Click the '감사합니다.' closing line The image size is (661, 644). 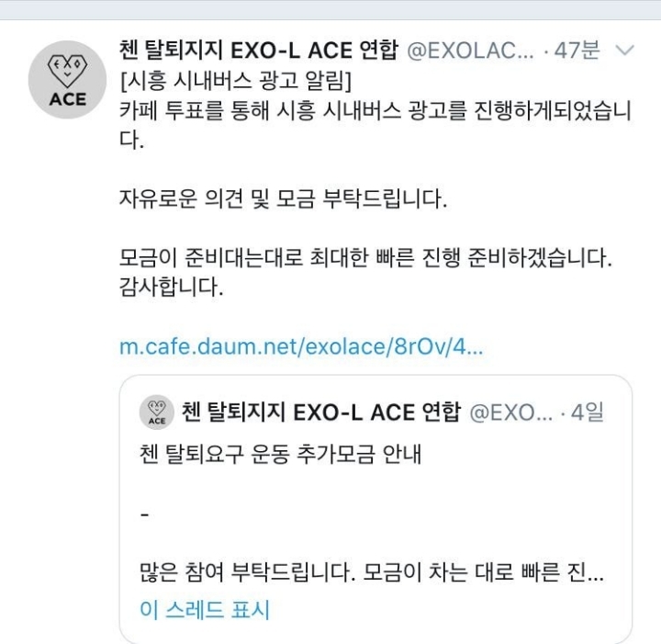(171, 288)
